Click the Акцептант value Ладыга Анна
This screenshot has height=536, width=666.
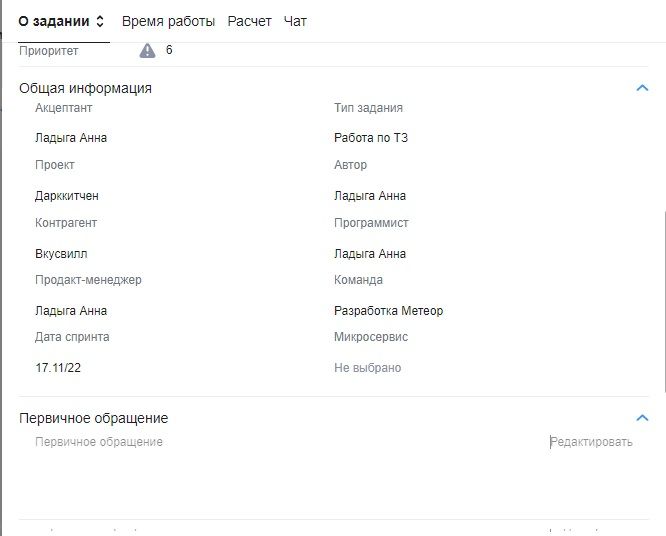pyautogui.click(x=71, y=138)
